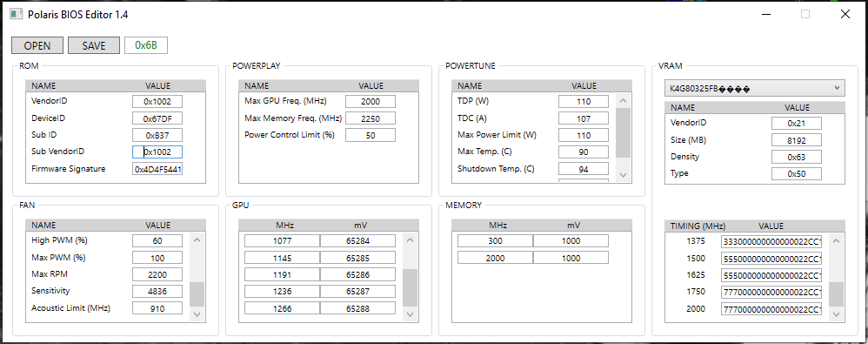868x344 pixels.
Task: Edit the mV field beside 2000 MHz memory
Action: (571, 258)
